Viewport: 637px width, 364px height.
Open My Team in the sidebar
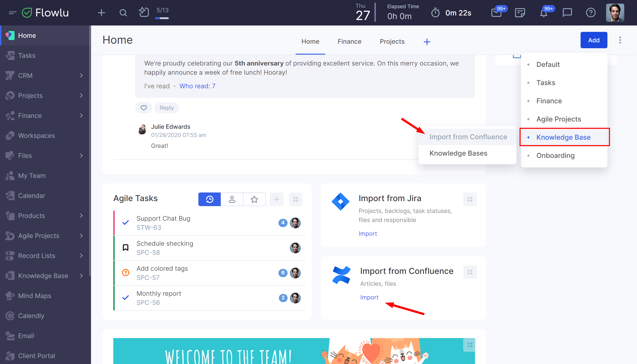[x=45, y=175]
